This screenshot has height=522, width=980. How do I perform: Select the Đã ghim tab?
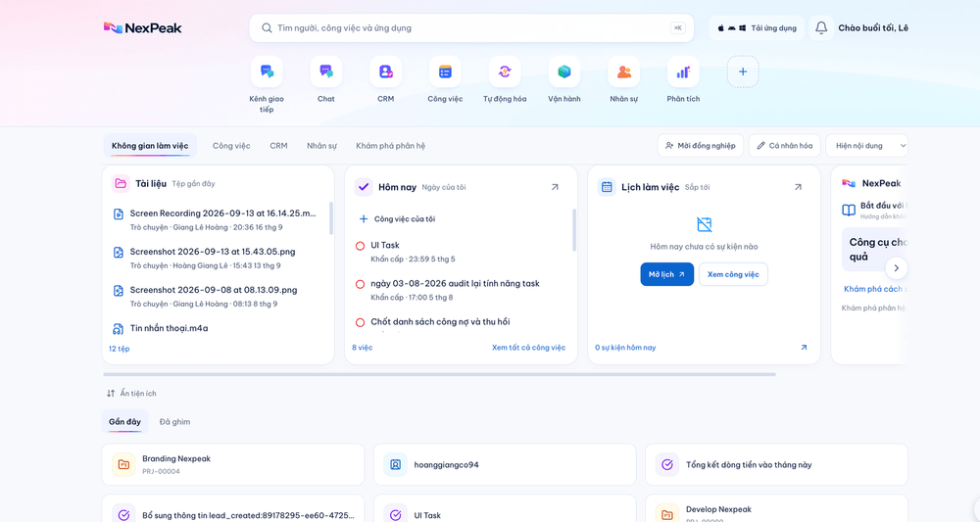point(175,421)
